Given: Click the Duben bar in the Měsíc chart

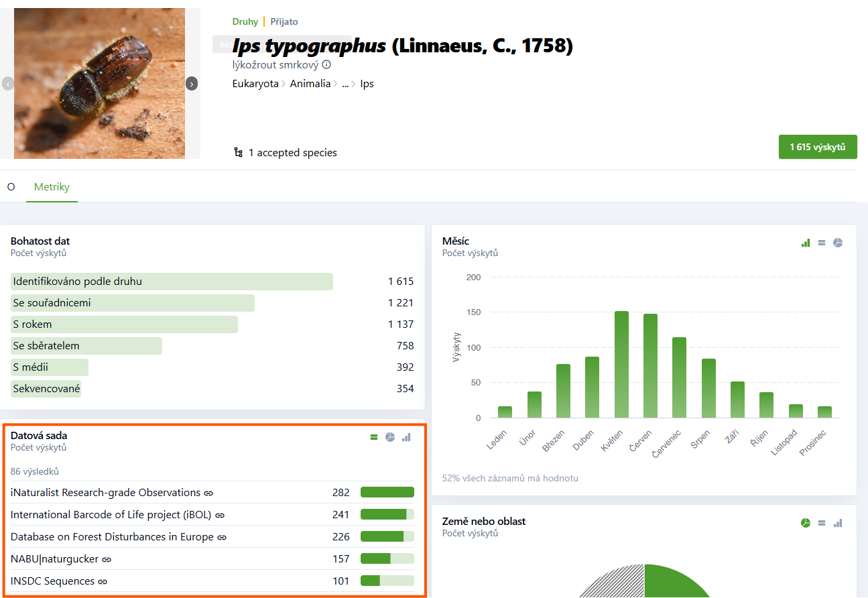Looking at the screenshot, I should click(593, 387).
